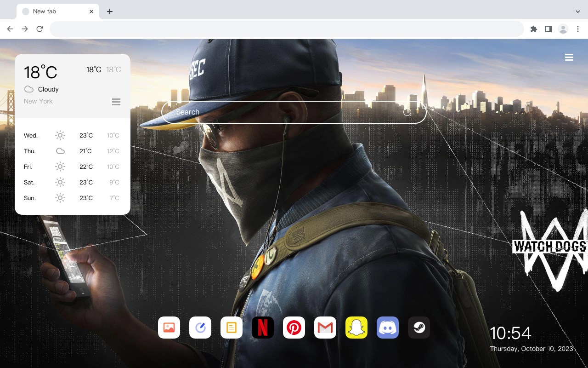Click the sun icon in the Sat. row
The image size is (588, 368).
click(60, 182)
